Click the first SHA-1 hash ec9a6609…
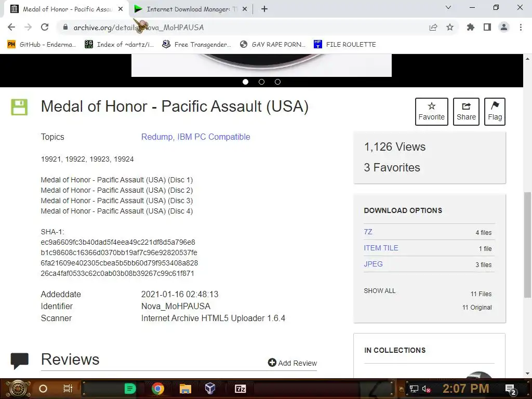Image resolution: width=532 pixels, height=399 pixels. coord(118,242)
